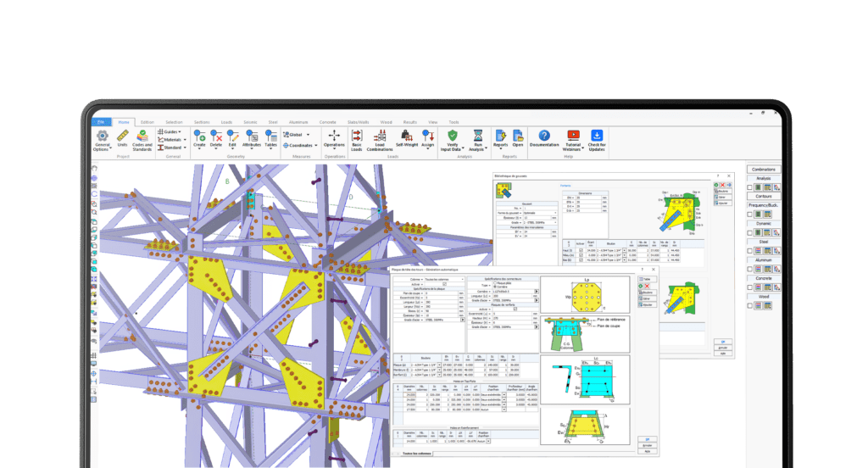The width and height of the screenshot is (868, 468).
Task: Open Documentation help
Action: coord(544,138)
